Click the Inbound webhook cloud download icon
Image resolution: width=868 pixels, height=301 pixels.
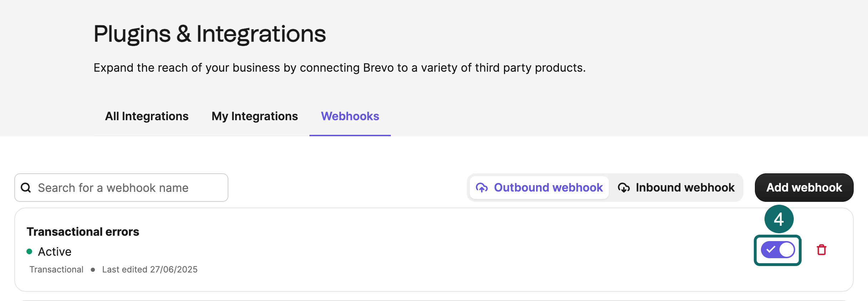click(624, 188)
